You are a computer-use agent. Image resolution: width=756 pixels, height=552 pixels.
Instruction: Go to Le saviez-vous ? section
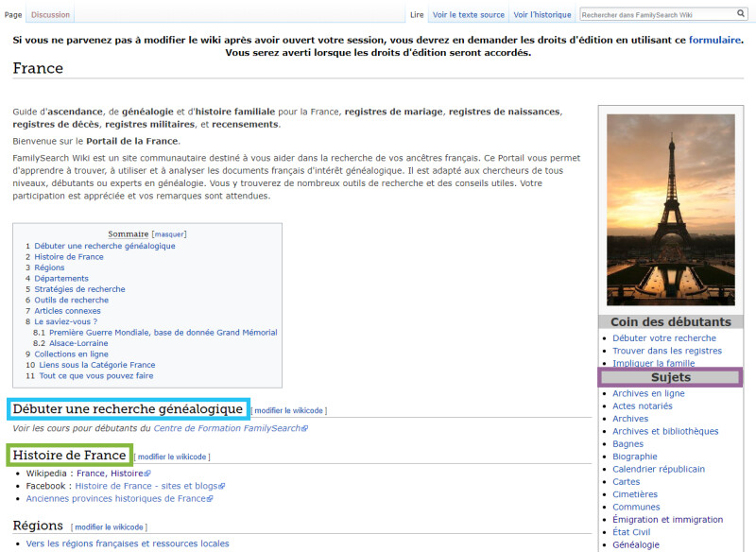pyautogui.click(x=65, y=321)
